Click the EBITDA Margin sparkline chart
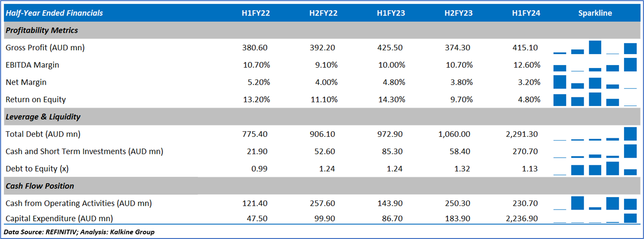The width and height of the screenshot is (644, 239). (595, 65)
